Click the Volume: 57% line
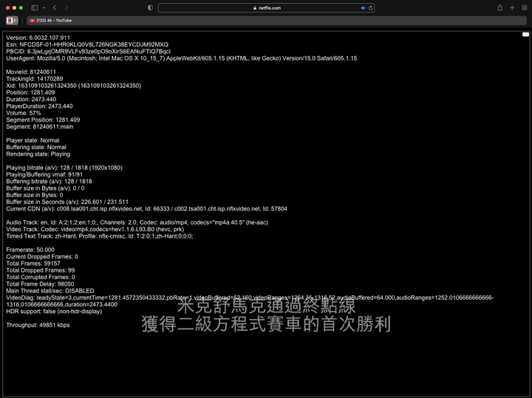Image resolution: width=532 pixels, height=398 pixels. 24,113
